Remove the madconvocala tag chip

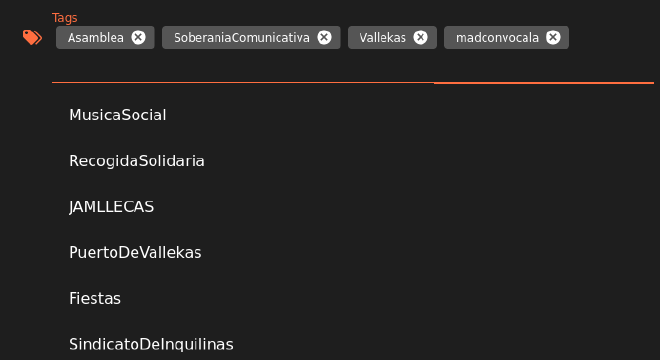pyautogui.click(x=553, y=37)
